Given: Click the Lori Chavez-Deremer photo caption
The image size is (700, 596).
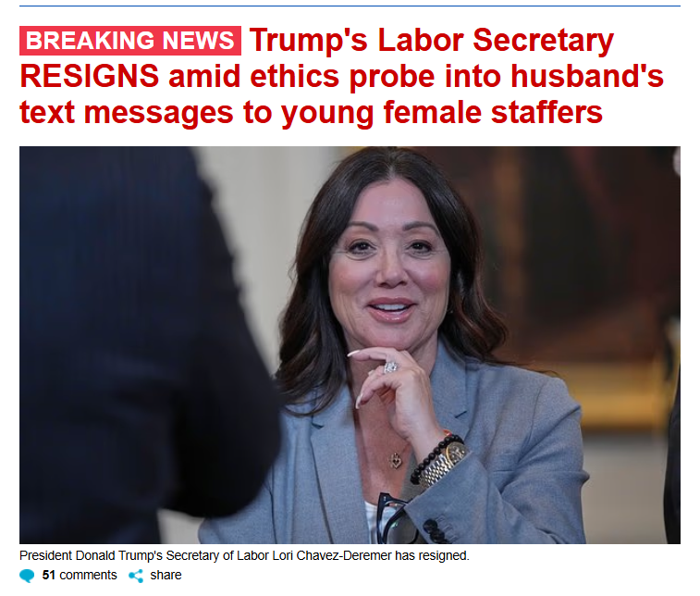Looking at the screenshot, I should click(x=244, y=556).
